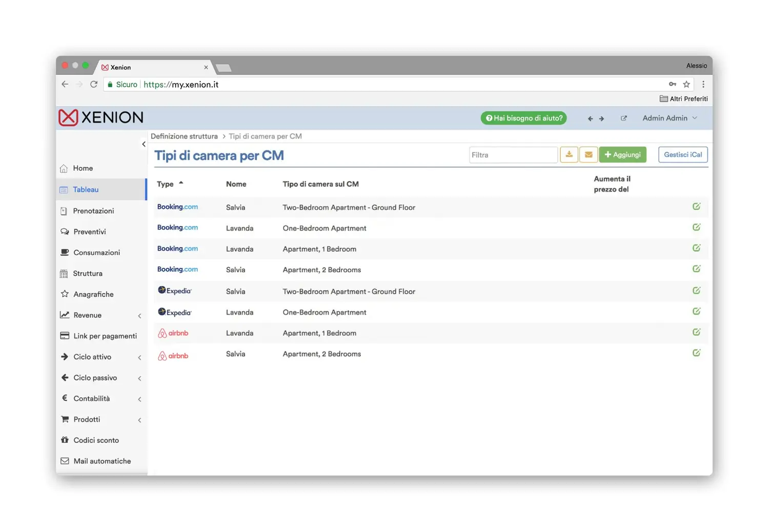
Task: Click the Hai bisogno di aiuto button
Action: 523,118
